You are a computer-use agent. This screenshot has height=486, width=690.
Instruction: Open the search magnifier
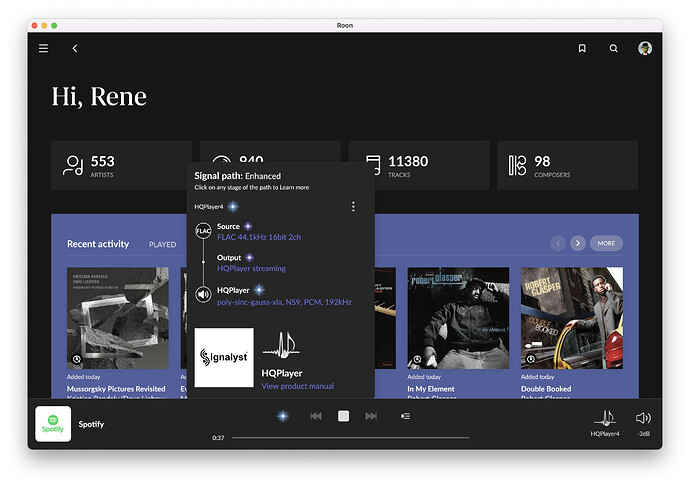[613, 48]
